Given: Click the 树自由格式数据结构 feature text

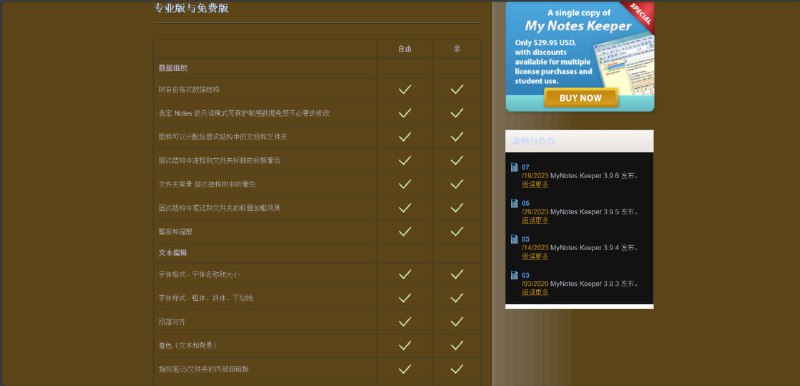Looking at the screenshot, I should (189, 90).
